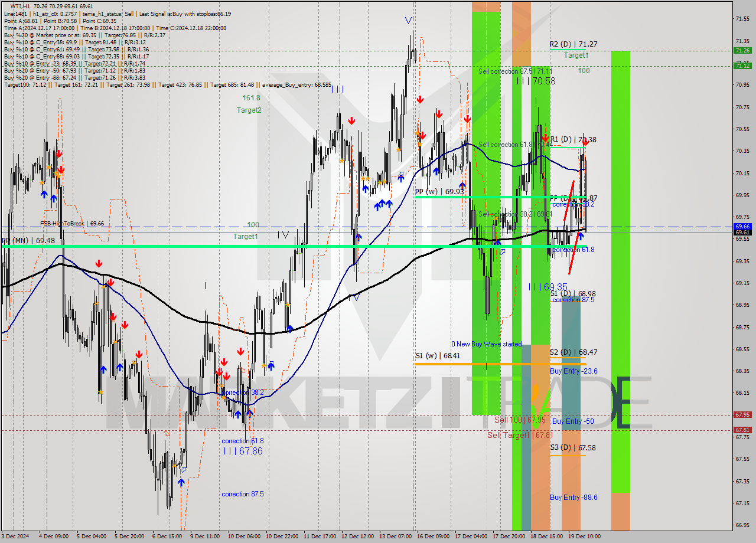Click the 'Time A:2024.12.17 17:00:00' text
This screenshot has height=543, width=756.
(39, 28)
